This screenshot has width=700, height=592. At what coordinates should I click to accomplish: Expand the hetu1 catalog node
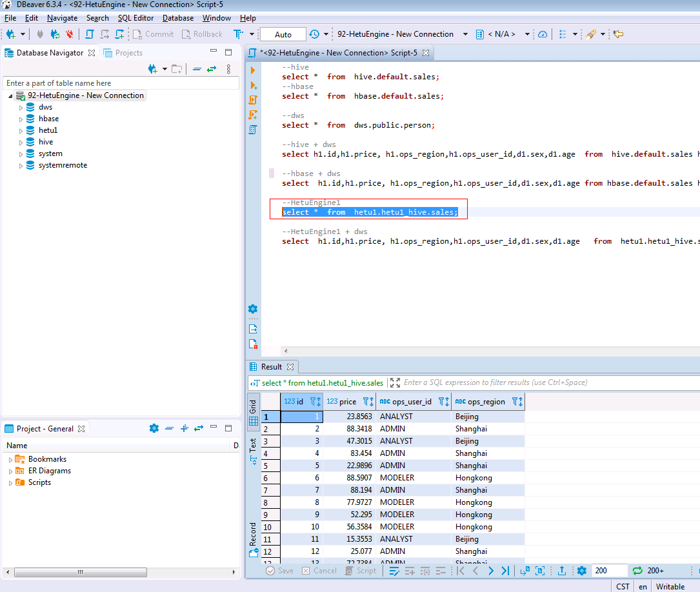(x=21, y=130)
